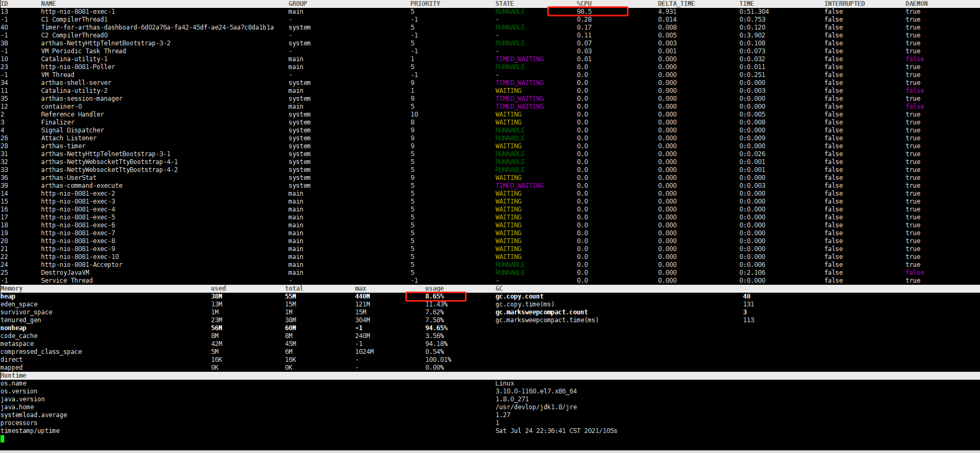Select the heap memory row label
Viewport: 980px width, 453px height.
tap(8, 296)
